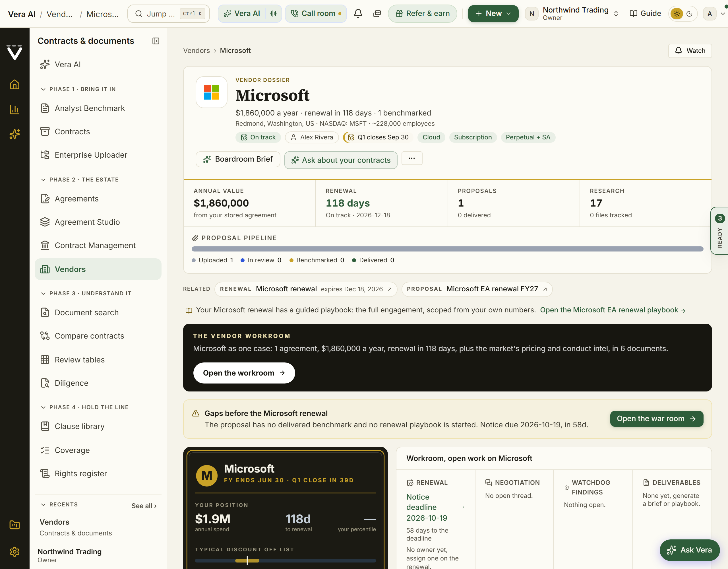Switch to light theme sun icon
Image resolution: width=728 pixels, height=569 pixels.
[x=677, y=14]
